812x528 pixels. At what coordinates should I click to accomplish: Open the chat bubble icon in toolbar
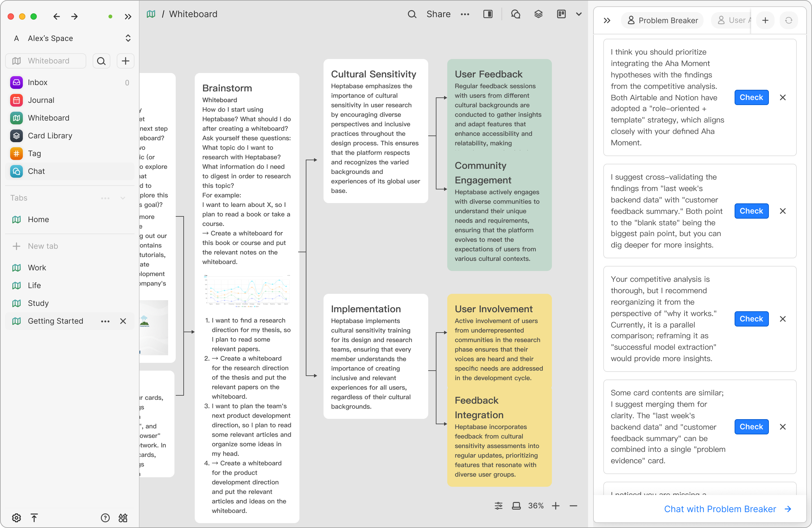[515, 14]
